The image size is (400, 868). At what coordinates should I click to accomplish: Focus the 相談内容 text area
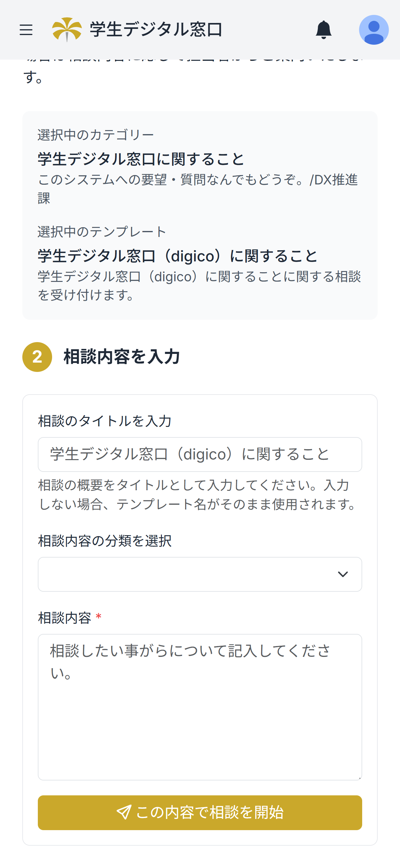point(200,707)
